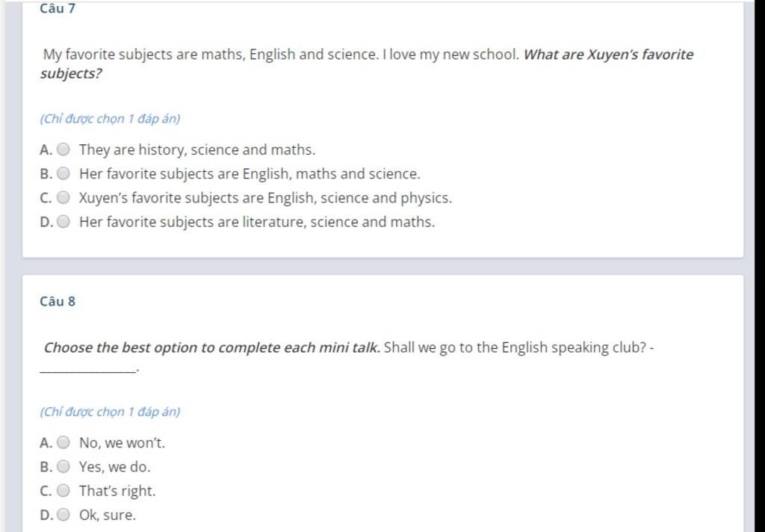The height and width of the screenshot is (532, 765).
Task: Select radio button B for Câu 7
Action: pos(64,173)
